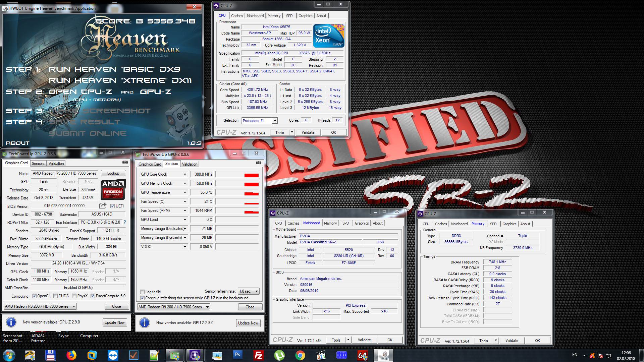
Task: Open Skype desktop shortcut
Action: coord(63,336)
